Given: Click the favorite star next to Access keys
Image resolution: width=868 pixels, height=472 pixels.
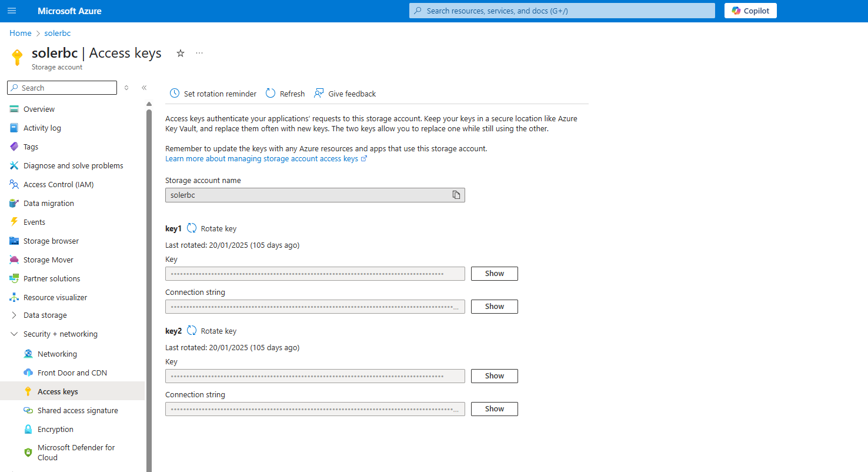Looking at the screenshot, I should [x=181, y=54].
